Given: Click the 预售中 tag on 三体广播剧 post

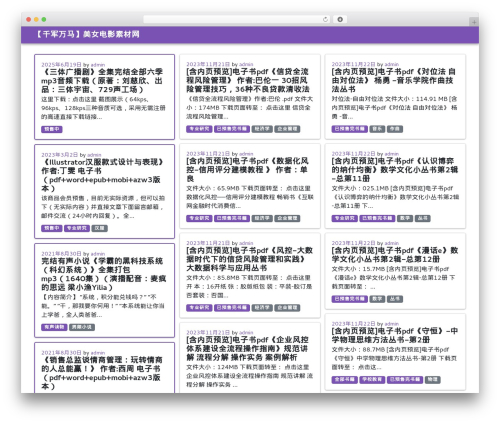Looking at the screenshot, I should [52, 129].
